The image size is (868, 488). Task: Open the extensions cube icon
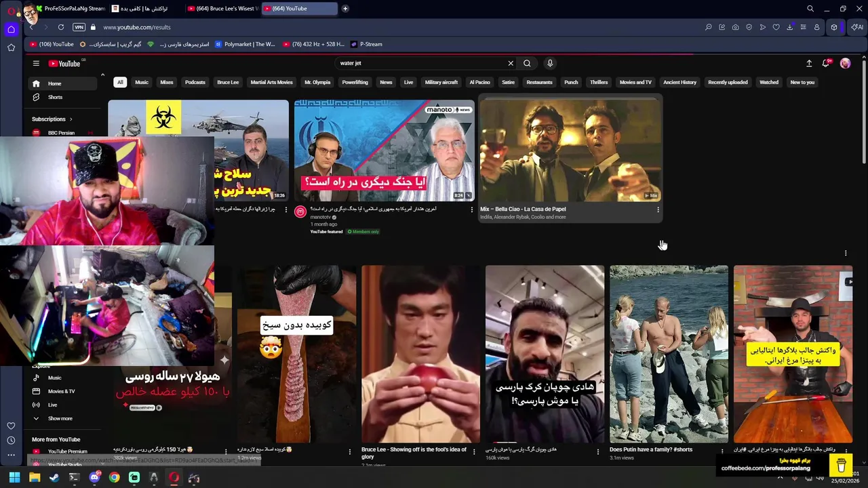click(x=834, y=27)
